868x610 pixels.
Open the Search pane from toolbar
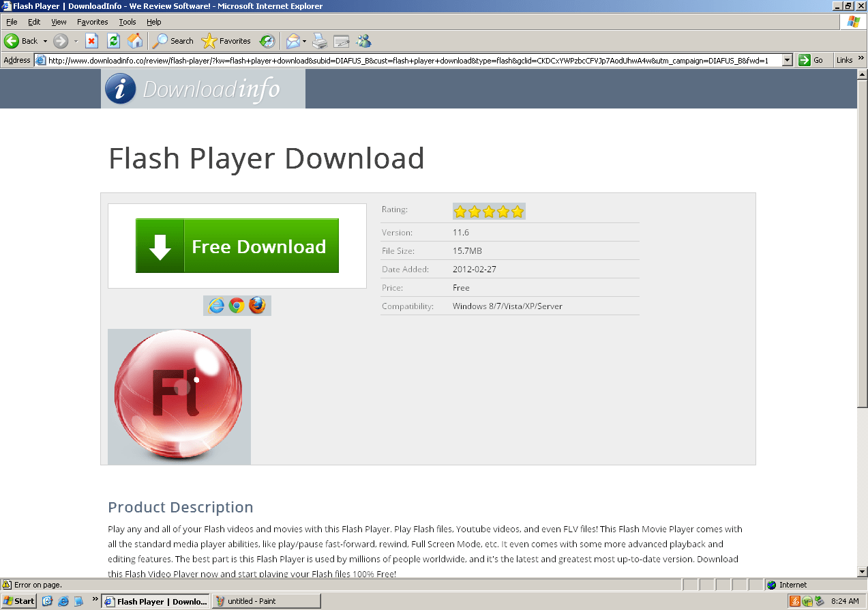coord(173,41)
